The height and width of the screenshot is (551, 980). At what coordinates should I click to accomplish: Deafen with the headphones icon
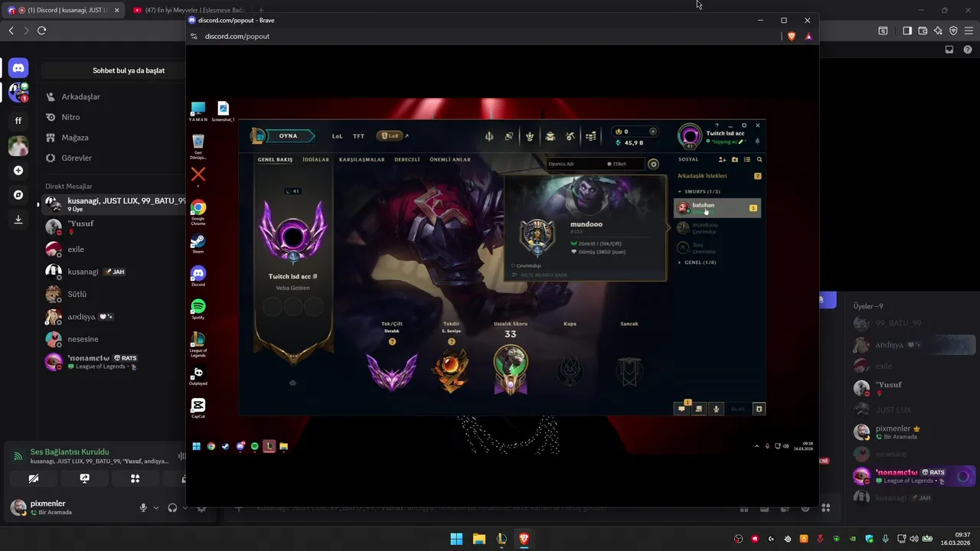pos(172,507)
